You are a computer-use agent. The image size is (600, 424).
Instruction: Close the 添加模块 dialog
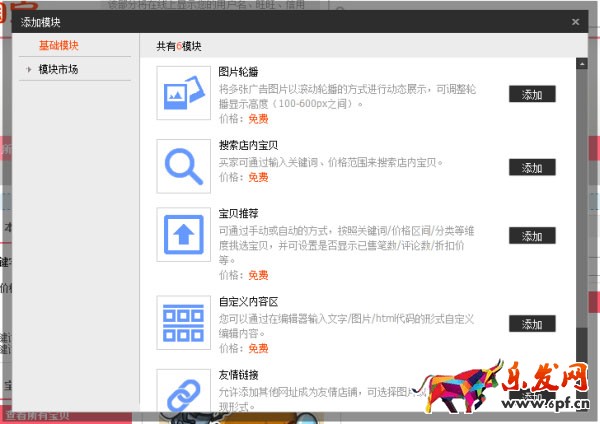click(x=575, y=21)
